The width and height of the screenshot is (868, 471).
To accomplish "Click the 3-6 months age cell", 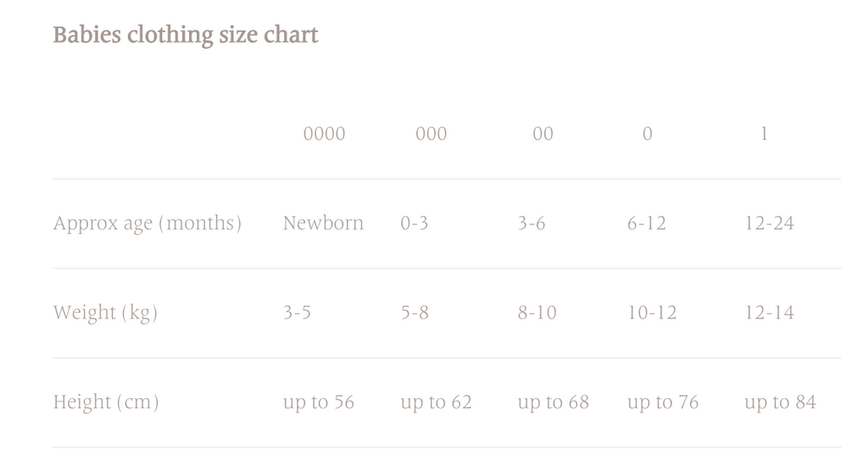I will (531, 224).
